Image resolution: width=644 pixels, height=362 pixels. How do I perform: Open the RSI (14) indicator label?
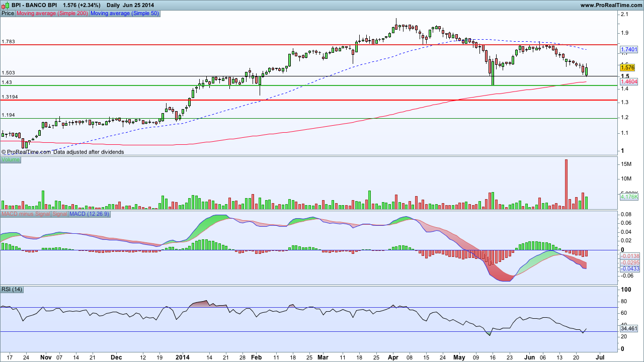click(x=12, y=289)
